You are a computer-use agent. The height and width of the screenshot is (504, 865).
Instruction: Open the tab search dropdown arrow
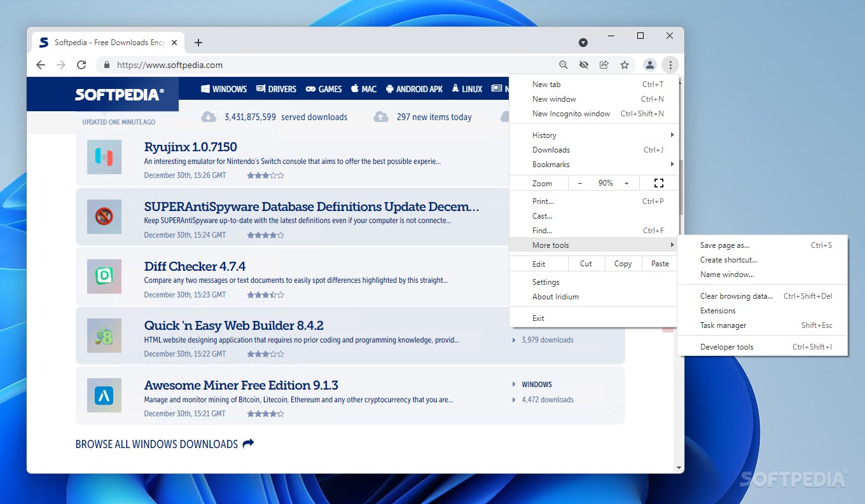(x=583, y=43)
